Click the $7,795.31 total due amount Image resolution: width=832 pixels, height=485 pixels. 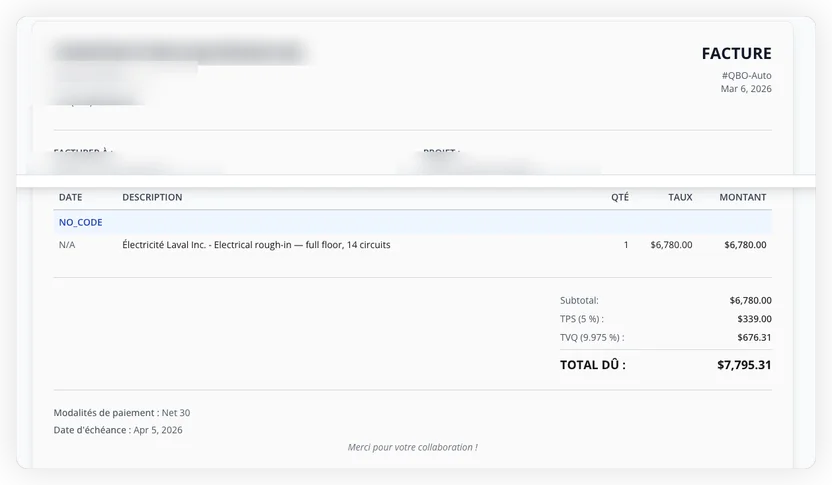(743, 365)
